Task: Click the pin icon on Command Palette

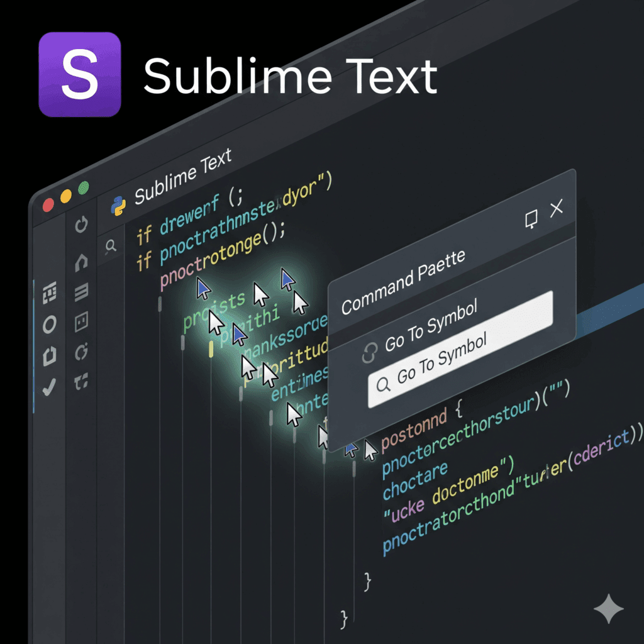Action: (x=531, y=219)
